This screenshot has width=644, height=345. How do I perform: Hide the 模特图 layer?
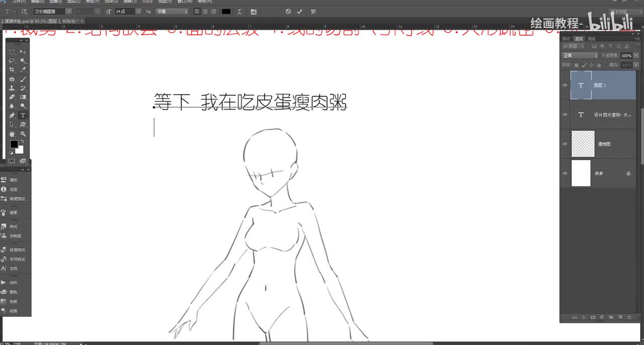(x=565, y=144)
